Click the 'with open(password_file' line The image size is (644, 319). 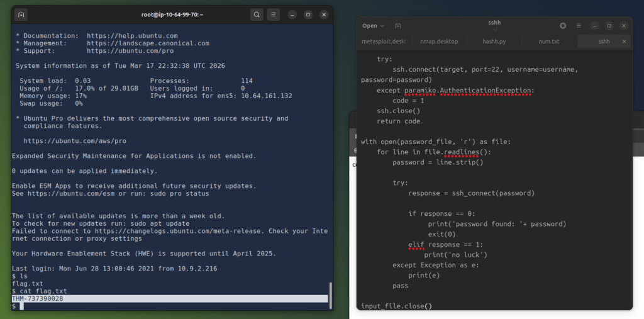pos(436,142)
